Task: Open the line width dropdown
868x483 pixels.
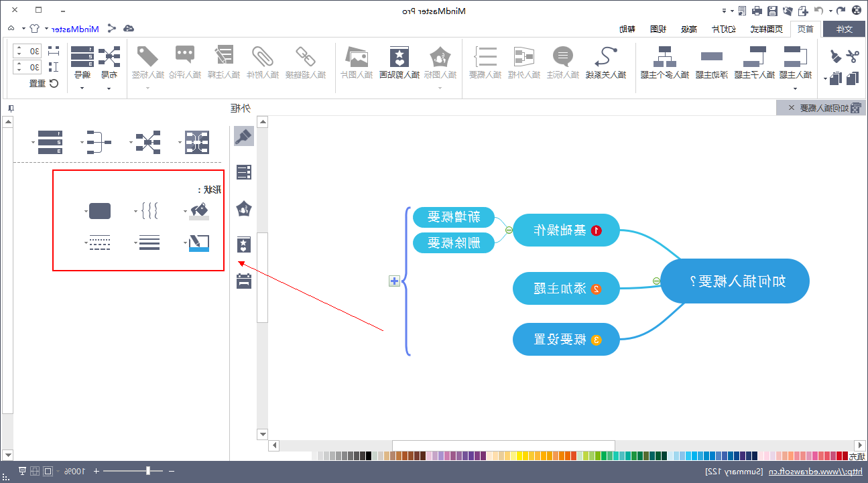Action: pos(148,243)
